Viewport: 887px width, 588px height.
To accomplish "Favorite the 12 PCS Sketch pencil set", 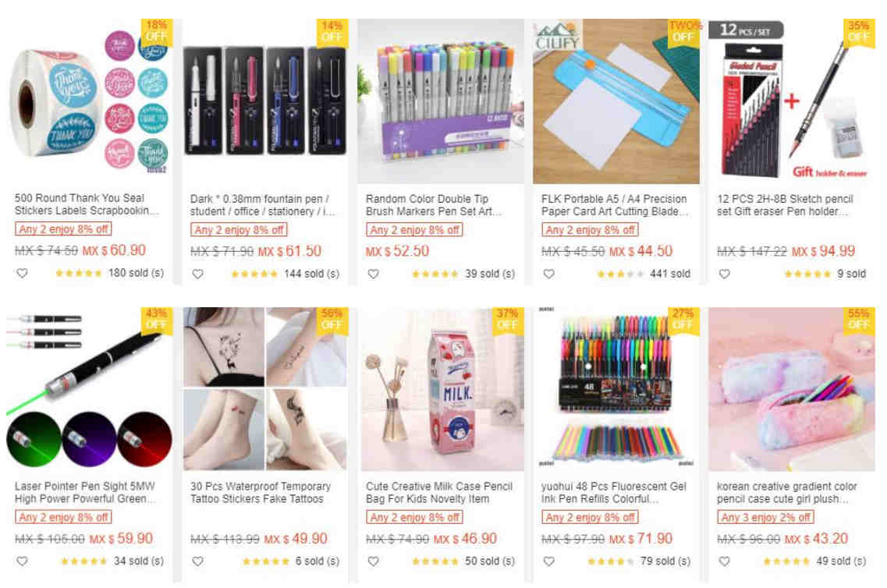I will pos(725,275).
